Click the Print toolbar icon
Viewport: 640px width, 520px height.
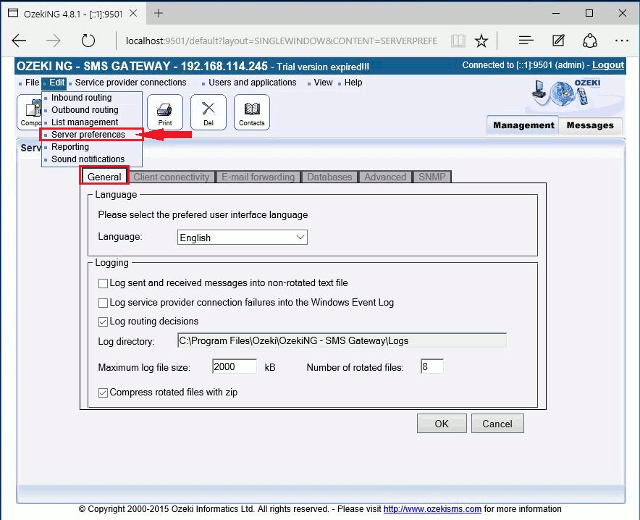(165, 112)
